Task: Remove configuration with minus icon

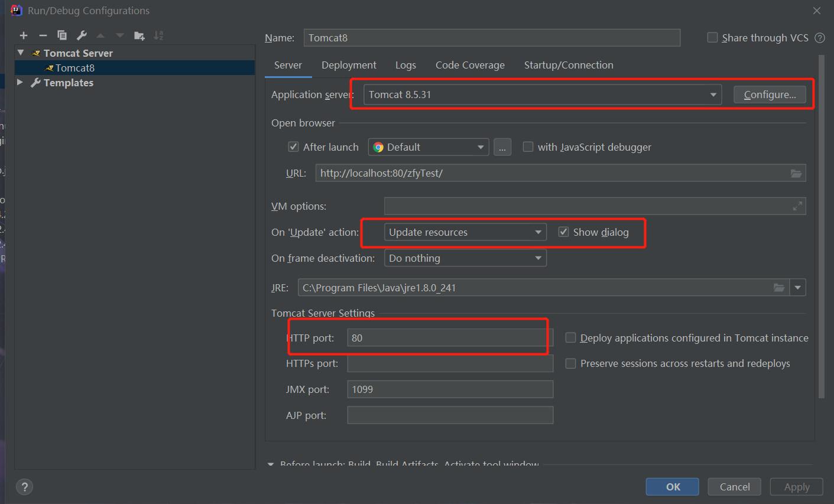Action: (x=43, y=35)
